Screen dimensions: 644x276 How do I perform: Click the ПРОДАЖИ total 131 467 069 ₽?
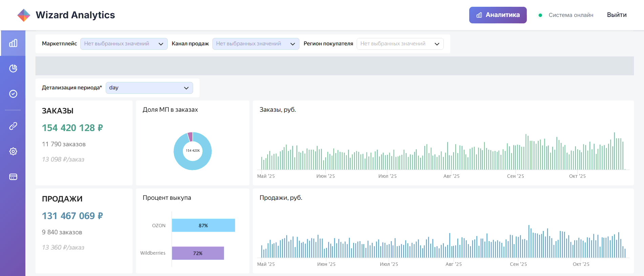(x=72, y=216)
